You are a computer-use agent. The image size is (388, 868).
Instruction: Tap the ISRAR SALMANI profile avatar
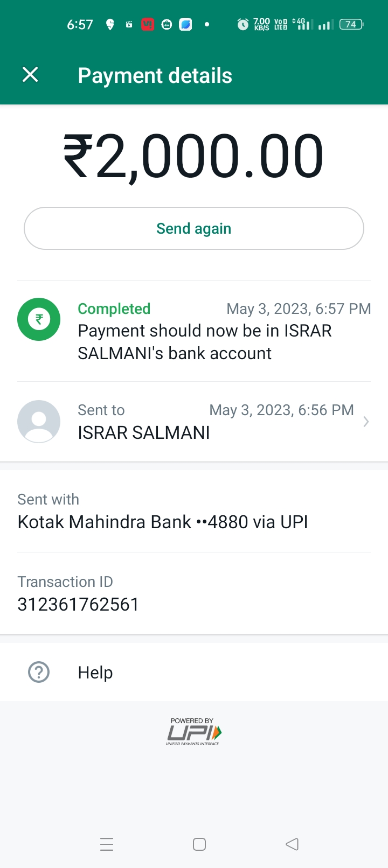click(x=39, y=422)
